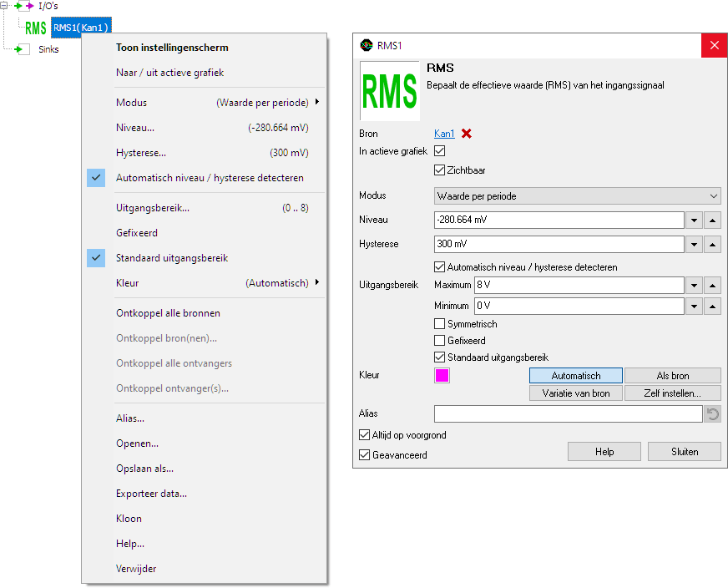
Task: Decrease Hysterese with down arrow
Action: coord(694,244)
